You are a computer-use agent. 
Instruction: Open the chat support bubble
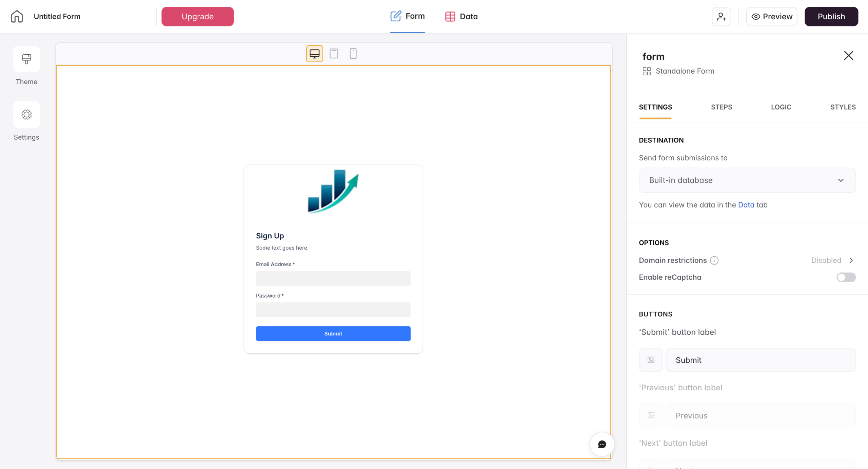602,444
